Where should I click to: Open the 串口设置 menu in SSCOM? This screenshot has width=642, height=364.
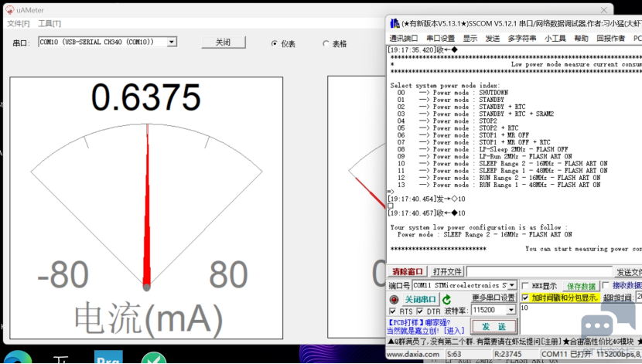click(441, 39)
